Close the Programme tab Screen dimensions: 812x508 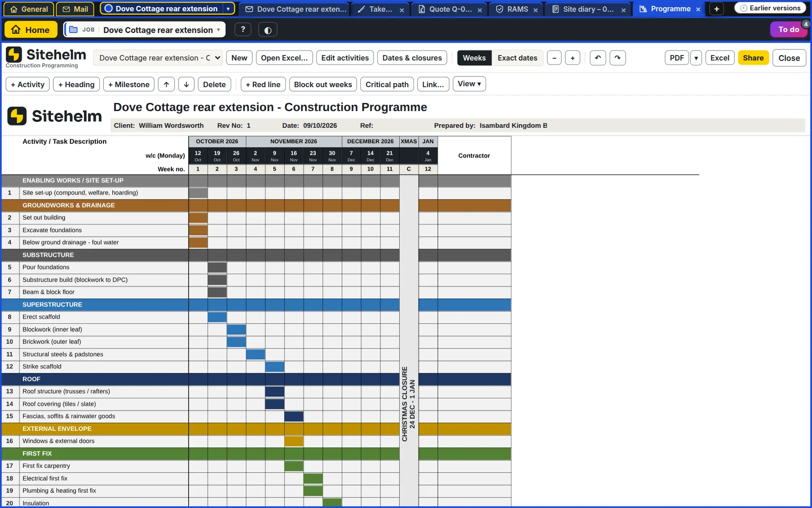698,9
